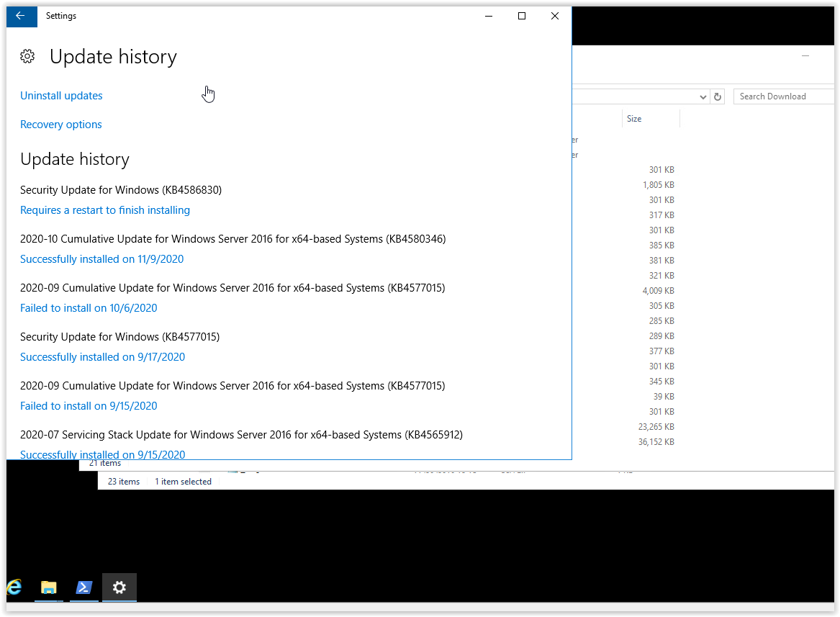
Task: Click Failed to install on 9/15/2020 link
Action: (x=89, y=406)
